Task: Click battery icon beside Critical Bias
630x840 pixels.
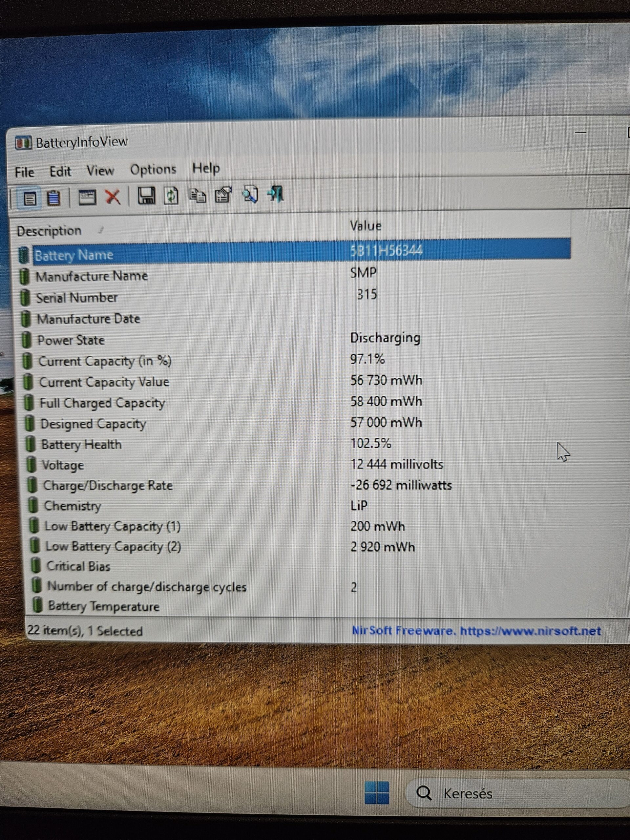Action: click(x=36, y=566)
